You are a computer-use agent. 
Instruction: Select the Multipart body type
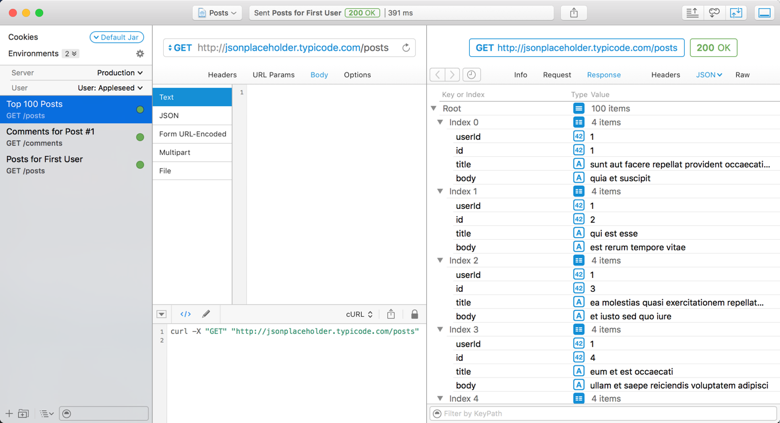pyautogui.click(x=193, y=152)
